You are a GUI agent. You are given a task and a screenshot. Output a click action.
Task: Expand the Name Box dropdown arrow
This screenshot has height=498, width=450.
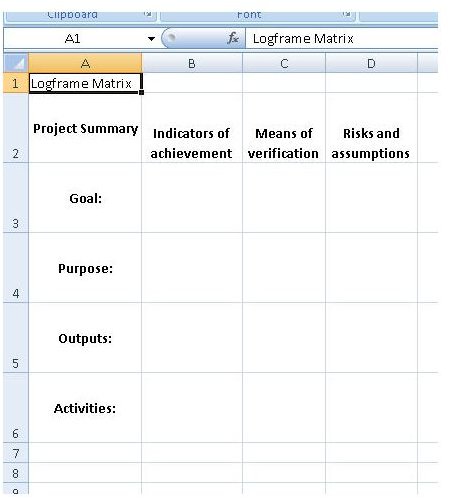[151, 39]
